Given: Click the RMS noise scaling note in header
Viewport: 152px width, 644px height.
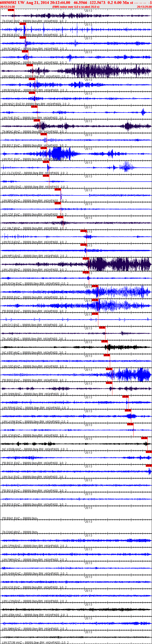Looking at the screenshot, I should (76, 7).
